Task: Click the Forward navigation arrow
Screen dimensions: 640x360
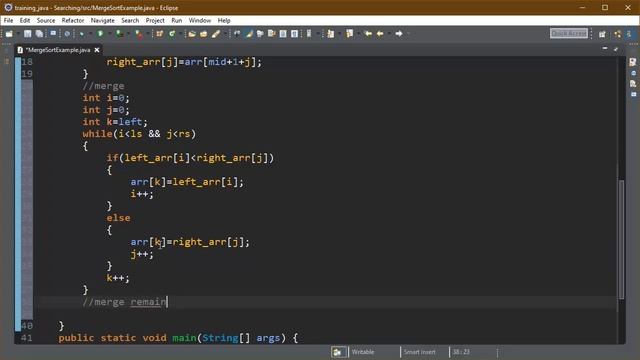Action: pos(399,34)
